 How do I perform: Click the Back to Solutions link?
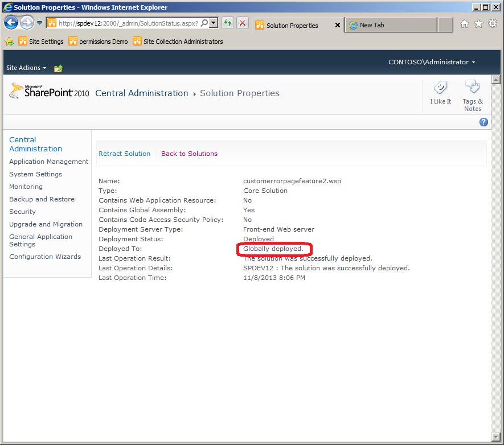(x=189, y=154)
